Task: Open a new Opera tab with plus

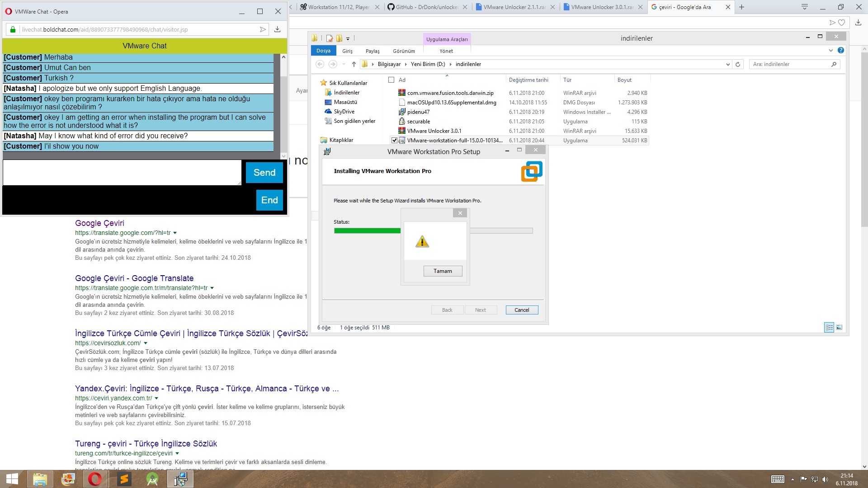Action: pyautogui.click(x=741, y=7)
